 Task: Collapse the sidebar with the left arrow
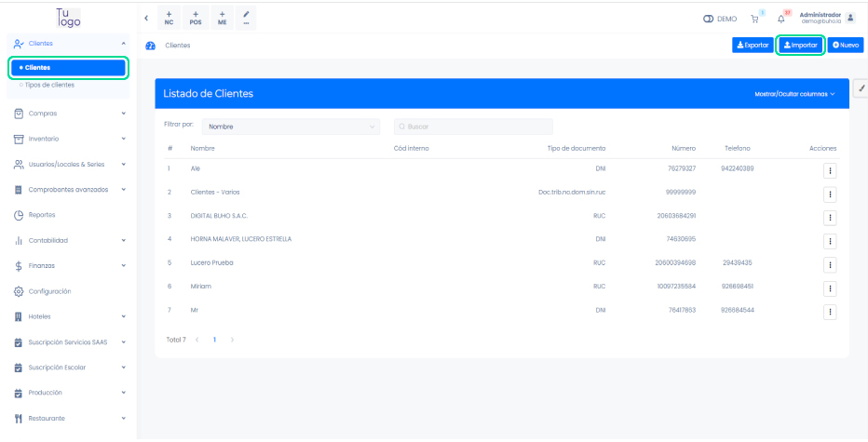coord(147,18)
